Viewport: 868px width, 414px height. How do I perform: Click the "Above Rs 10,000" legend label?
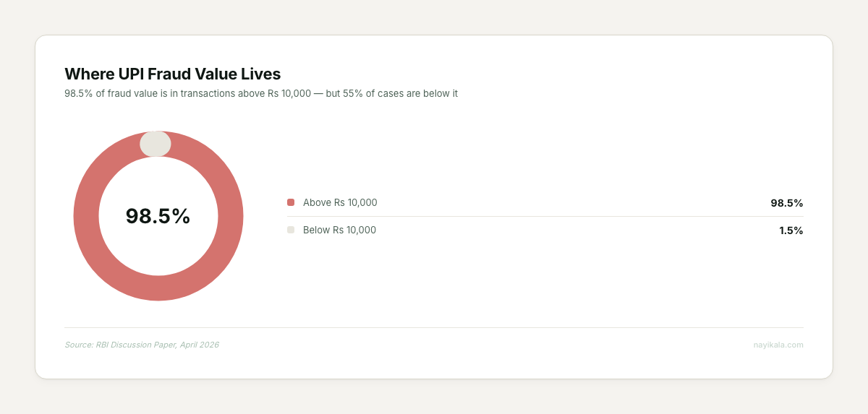pos(340,202)
